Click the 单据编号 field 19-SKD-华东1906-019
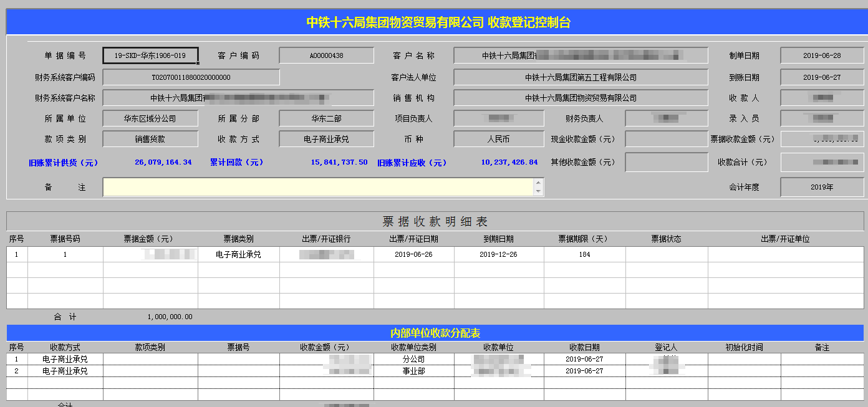The width and height of the screenshot is (868, 407). coord(150,55)
